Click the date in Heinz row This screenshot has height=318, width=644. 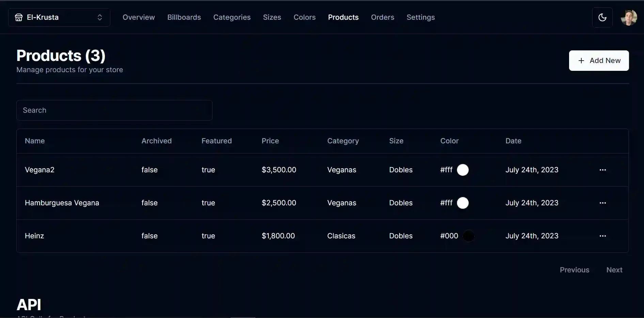coord(532,236)
